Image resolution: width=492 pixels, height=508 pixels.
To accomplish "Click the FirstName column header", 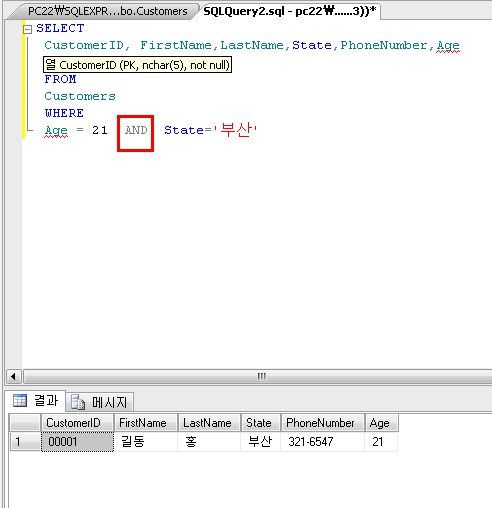I will pos(146,423).
